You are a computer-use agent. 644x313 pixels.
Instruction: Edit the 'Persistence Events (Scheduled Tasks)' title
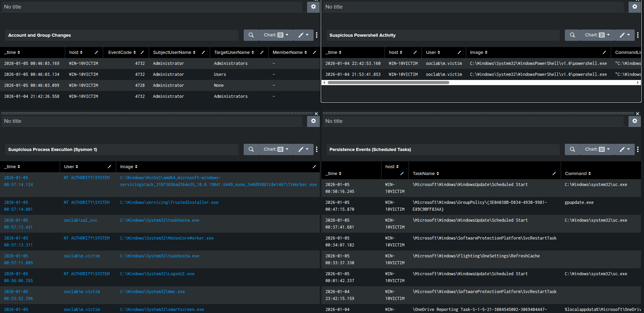coord(443,149)
